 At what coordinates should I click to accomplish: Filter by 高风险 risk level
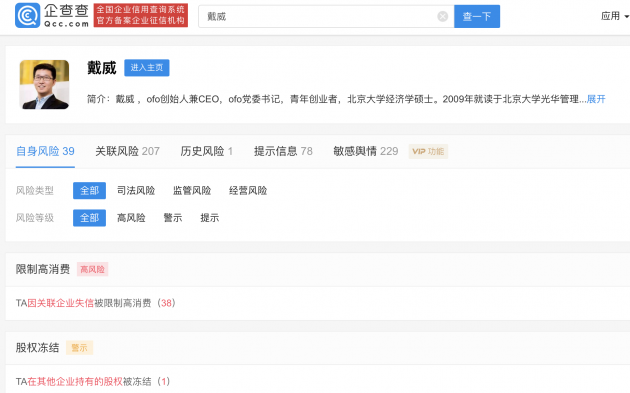click(x=131, y=218)
